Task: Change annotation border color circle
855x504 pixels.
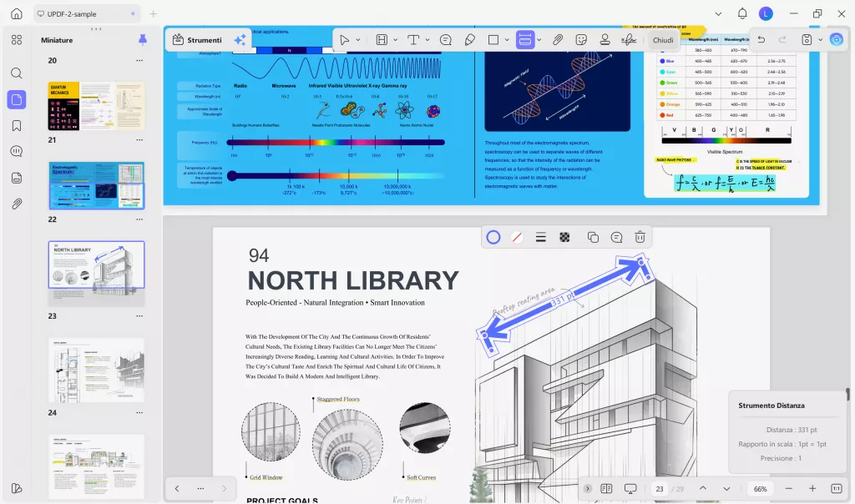Action: [x=493, y=237]
